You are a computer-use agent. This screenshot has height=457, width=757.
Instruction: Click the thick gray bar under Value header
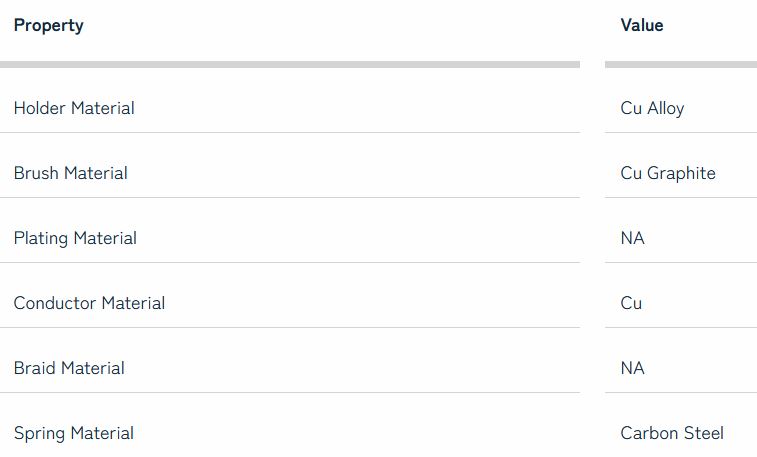pyautogui.click(x=680, y=64)
